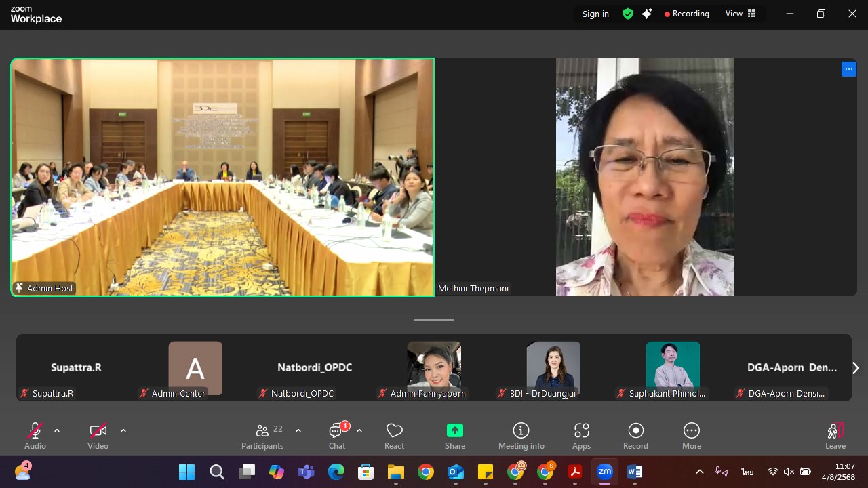This screenshot has width=868, height=488.
Task: Click the Leave meeting button
Action: click(835, 435)
